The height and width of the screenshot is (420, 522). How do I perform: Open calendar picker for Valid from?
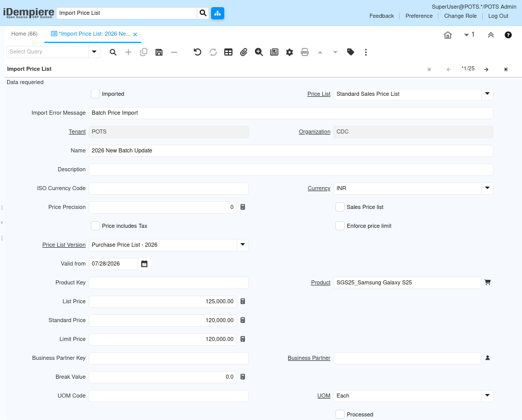click(x=144, y=264)
